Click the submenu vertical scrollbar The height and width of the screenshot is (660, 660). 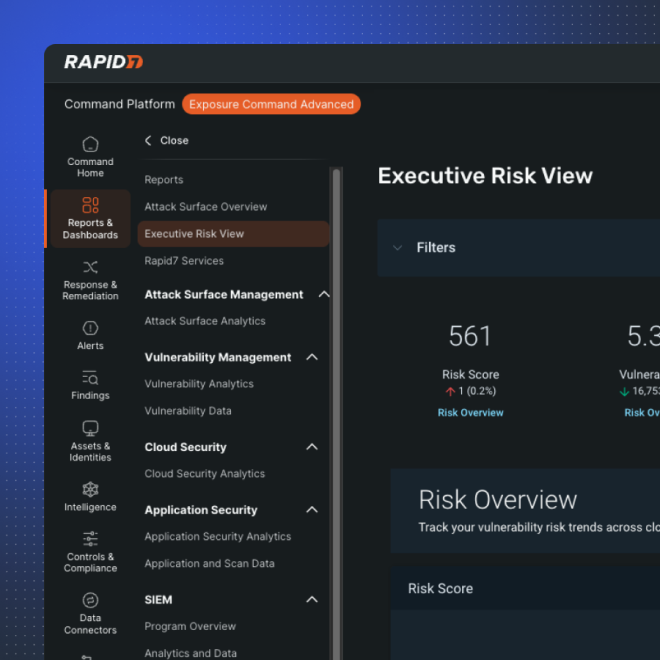pos(336,414)
